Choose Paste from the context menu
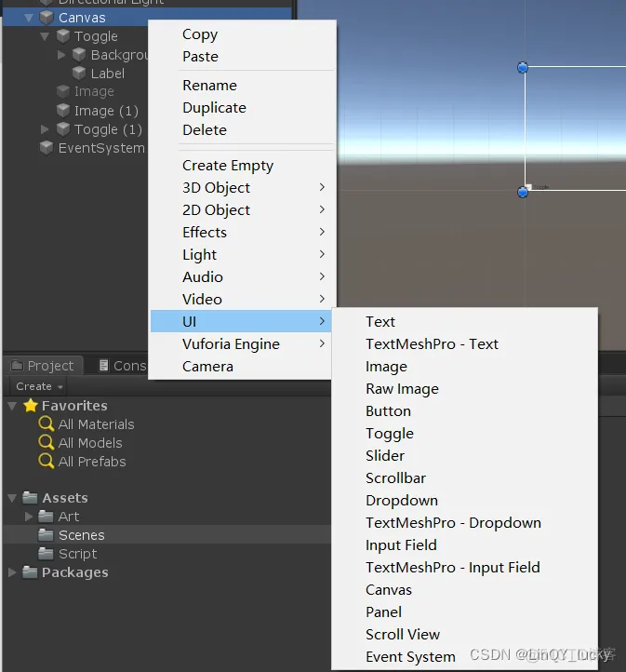The width and height of the screenshot is (626, 672). (x=242, y=57)
